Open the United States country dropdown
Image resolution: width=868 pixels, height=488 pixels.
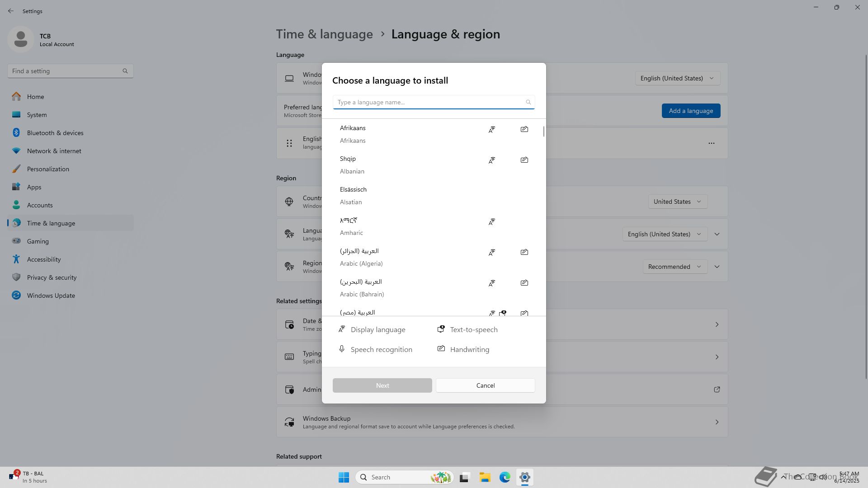click(x=677, y=202)
